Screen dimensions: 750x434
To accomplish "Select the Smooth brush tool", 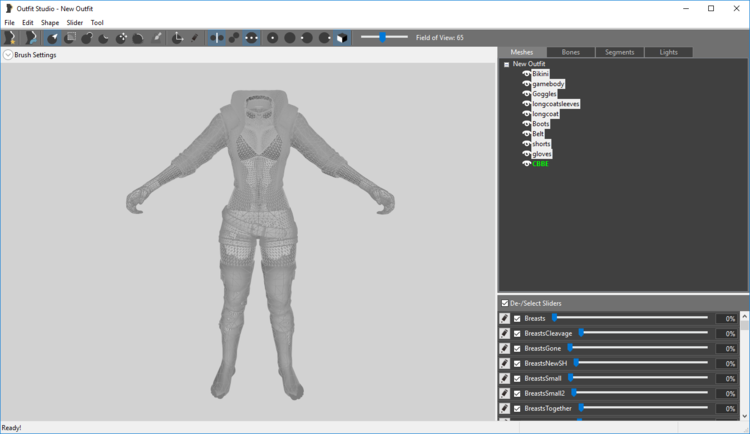I will (x=138, y=38).
